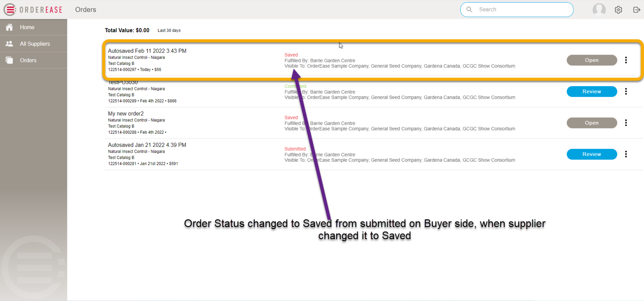The image size is (644, 301).
Task: Click the Last 30 days filter
Action: [169, 30]
